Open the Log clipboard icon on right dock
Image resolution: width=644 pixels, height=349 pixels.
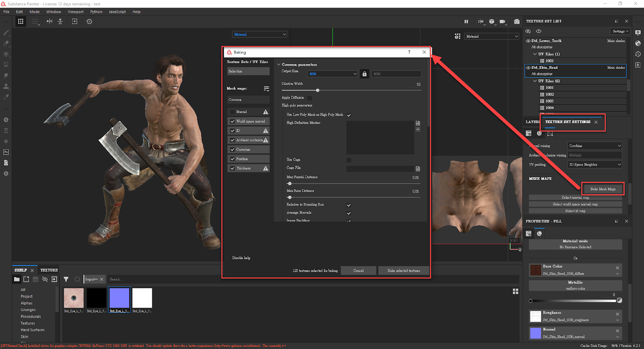click(x=638, y=65)
